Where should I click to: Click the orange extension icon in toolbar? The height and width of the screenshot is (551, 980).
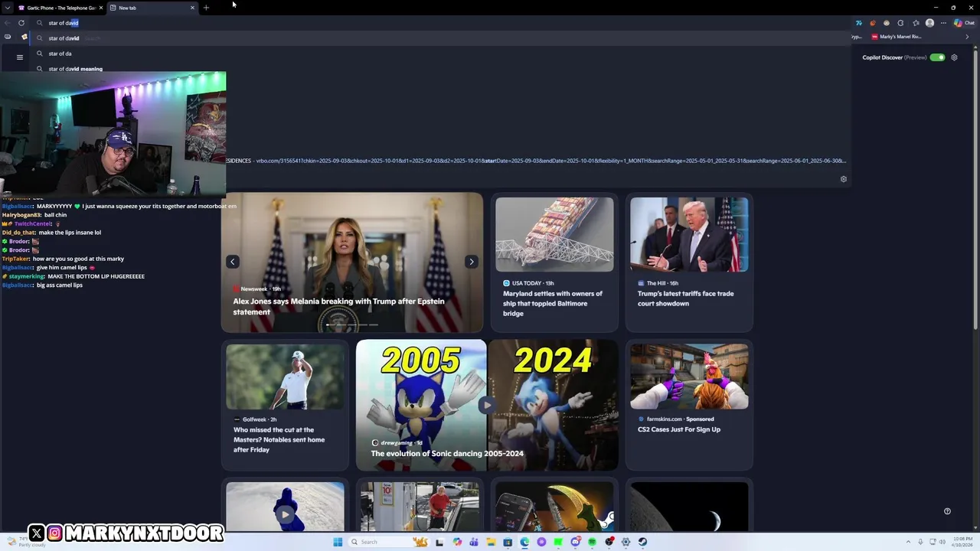click(x=873, y=23)
